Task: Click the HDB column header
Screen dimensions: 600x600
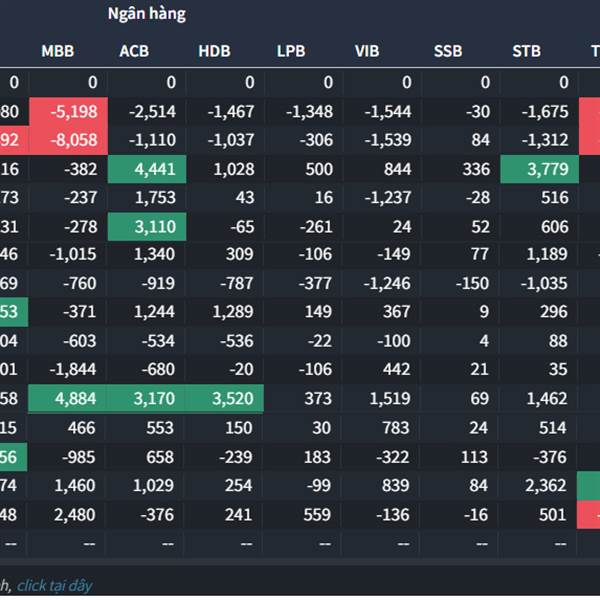Action: (x=215, y=51)
